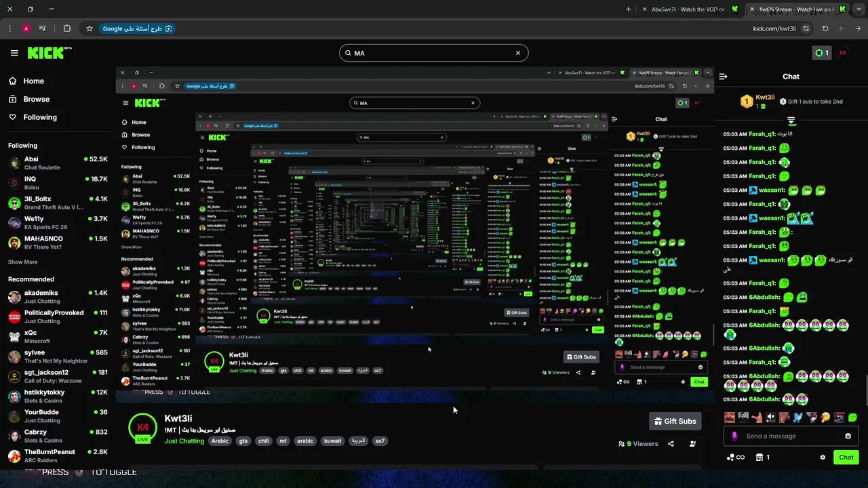Click the Google Lens ask button
Image resolution: width=868 pixels, height=488 pixels.
(138, 28)
